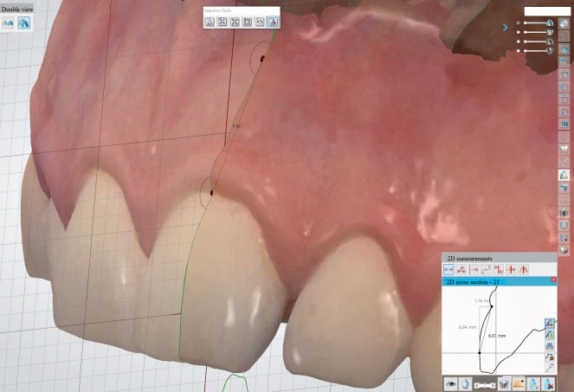The image size is (574, 392).
Task: Adjust the second model transparency slider
Action: click(539, 32)
